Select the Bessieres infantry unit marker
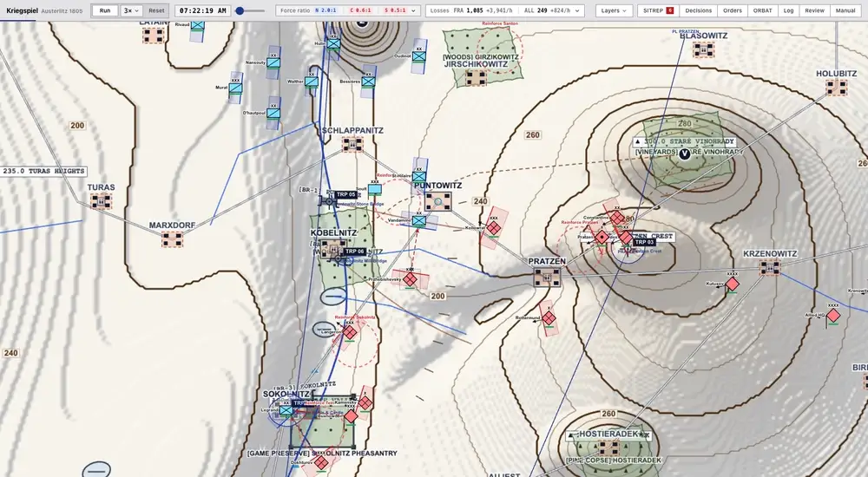868x477 pixels. pos(368,82)
